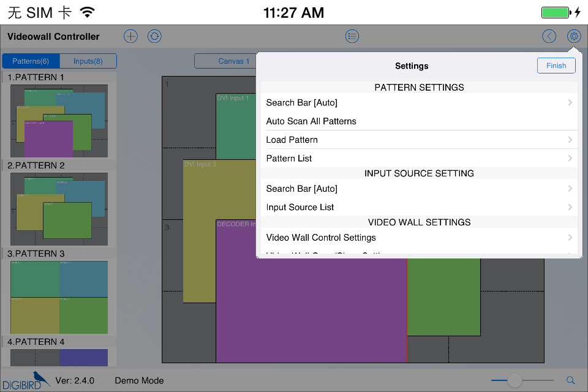Switch to the Inputs(8) tab
The width and height of the screenshot is (588, 392).
(x=88, y=61)
